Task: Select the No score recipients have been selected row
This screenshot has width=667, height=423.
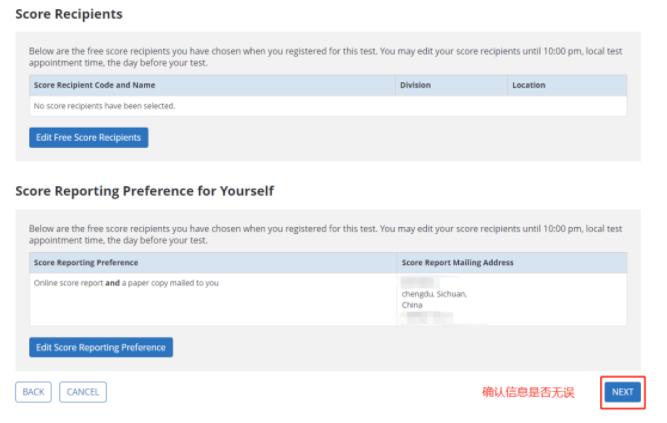Action: (98, 104)
